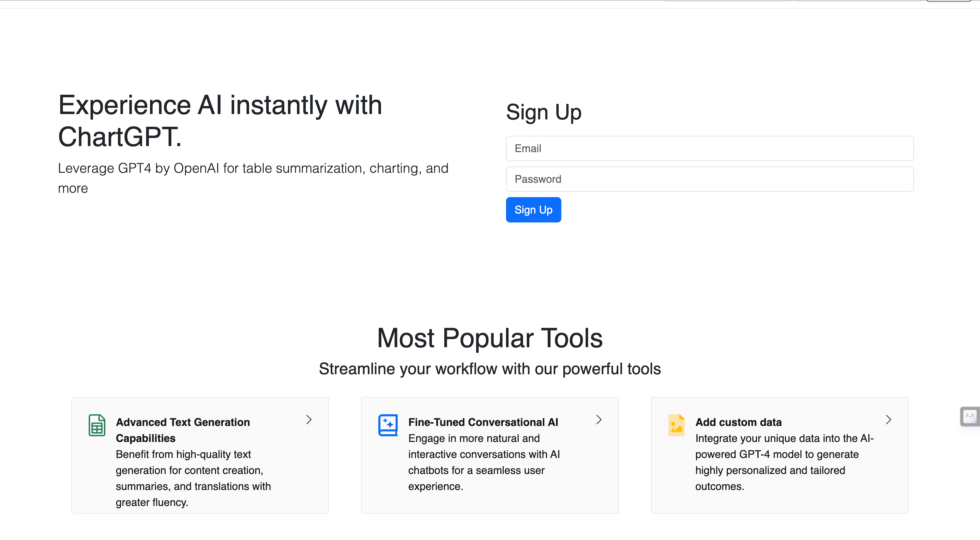Screen dimensions: 980x540
Task: Click the Integrate your unique data description
Action: pos(784,462)
